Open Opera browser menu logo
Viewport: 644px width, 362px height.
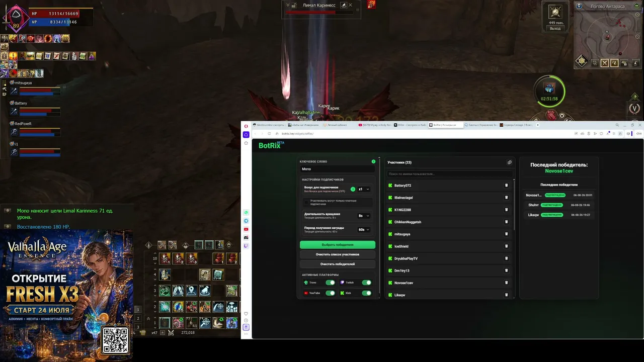pyautogui.click(x=246, y=126)
